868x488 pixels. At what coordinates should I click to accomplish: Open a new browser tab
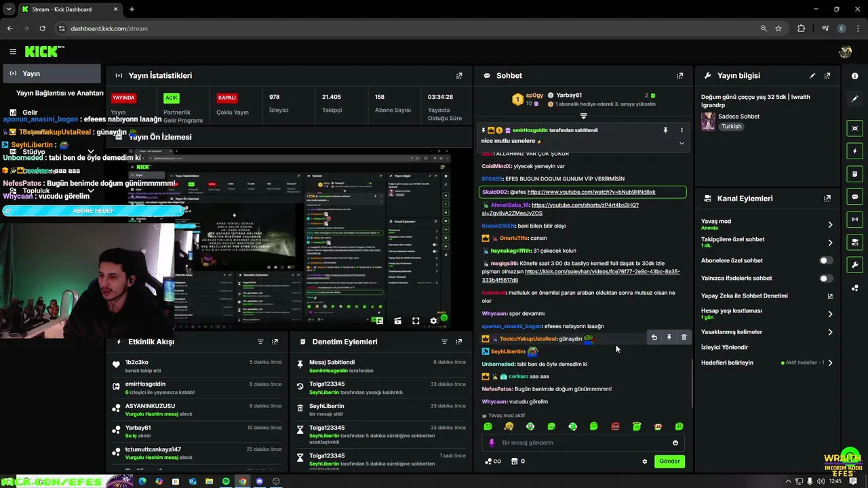point(132,9)
